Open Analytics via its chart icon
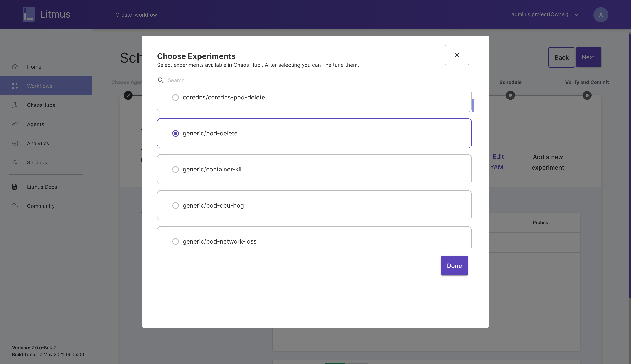Screen dimensions: 631x364 click(15, 144)
